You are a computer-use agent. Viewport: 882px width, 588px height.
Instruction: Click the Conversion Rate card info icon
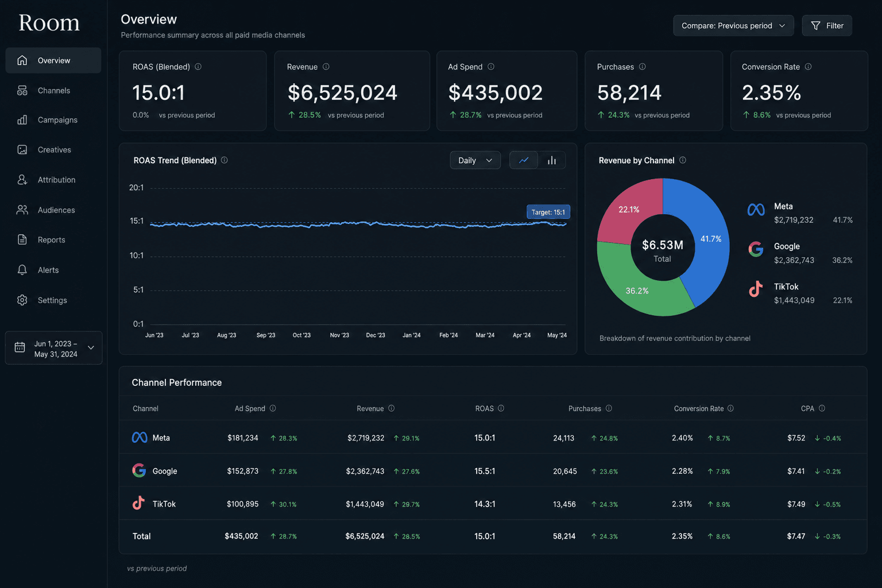pyautogui.click(x=808, y=67)
